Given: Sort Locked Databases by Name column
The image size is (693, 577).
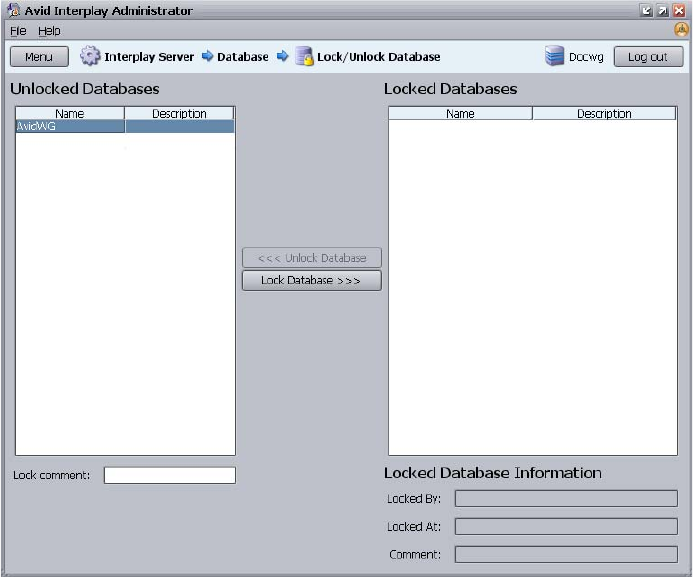Looking at the screenshot, I should pyautogui.click(x=460, y=114).
